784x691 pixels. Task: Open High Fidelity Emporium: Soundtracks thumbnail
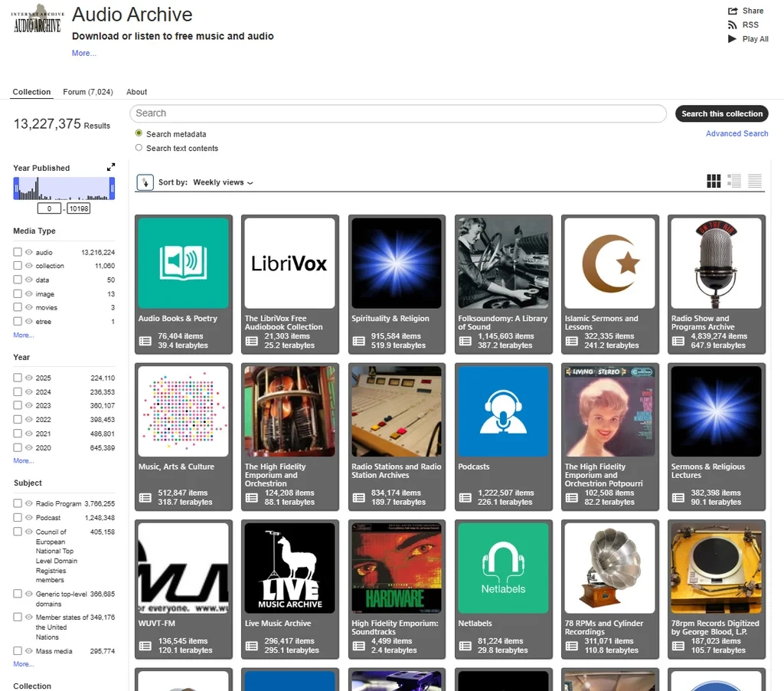coord(397,568)
